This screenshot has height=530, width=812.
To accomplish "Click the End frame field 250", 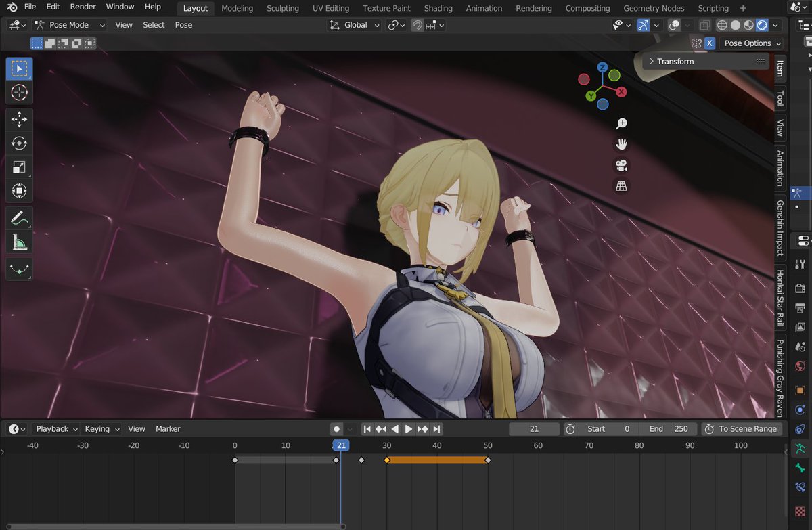I will tap(669, 429).
